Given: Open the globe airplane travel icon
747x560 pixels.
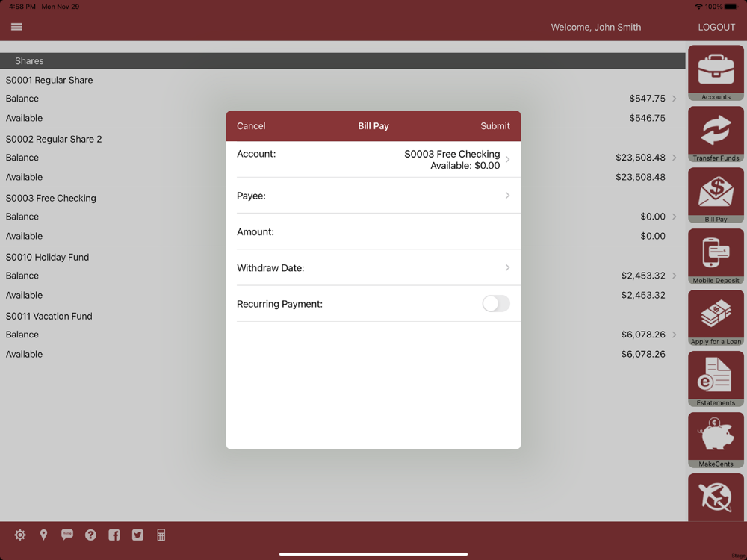Looking at the screenshot, I should click(716, 497).
